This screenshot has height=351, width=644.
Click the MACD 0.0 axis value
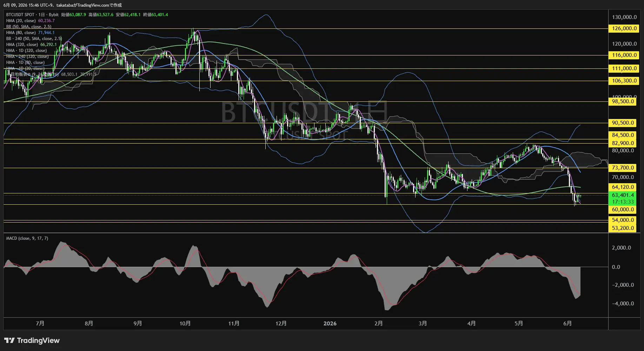click(x=616, y=267)
